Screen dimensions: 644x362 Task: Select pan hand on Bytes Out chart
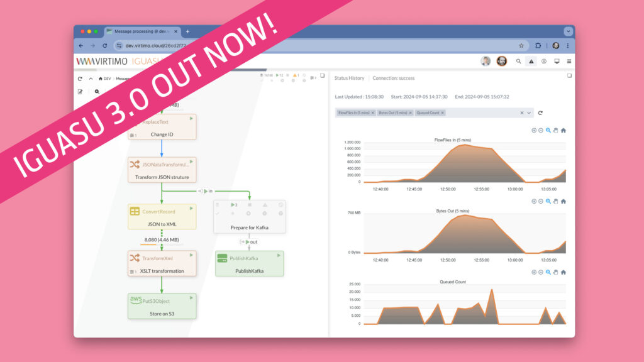556,202
